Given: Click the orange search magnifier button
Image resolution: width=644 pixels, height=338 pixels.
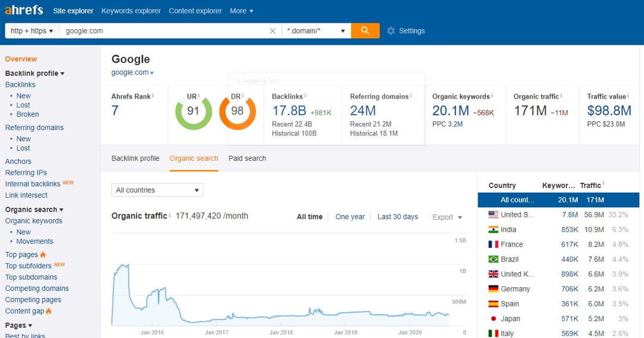Looking at the screenshot, I should [x=365, y=30].
